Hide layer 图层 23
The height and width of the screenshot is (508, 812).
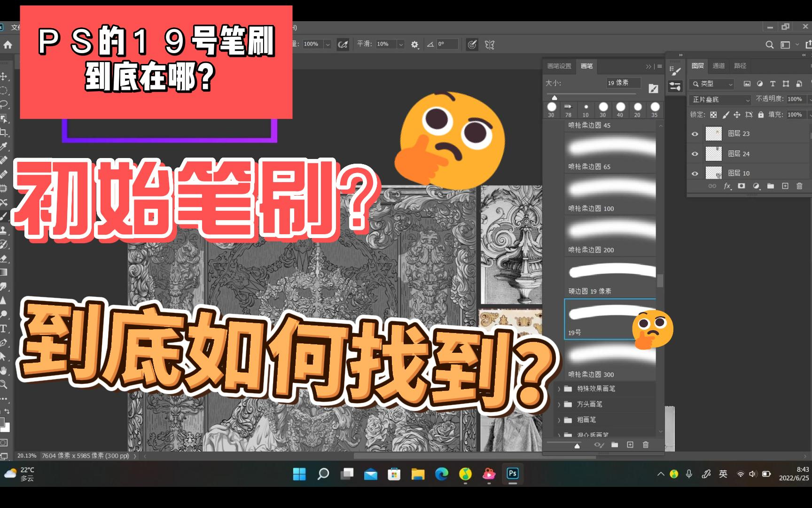(x=695, y=134)
